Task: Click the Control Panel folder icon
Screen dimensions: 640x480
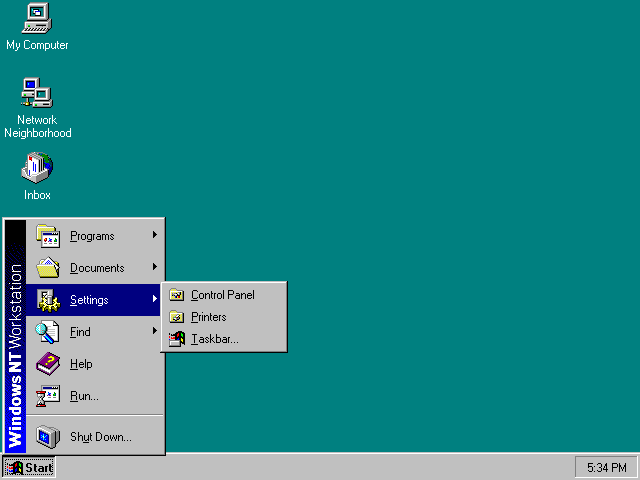Action: 177,295
